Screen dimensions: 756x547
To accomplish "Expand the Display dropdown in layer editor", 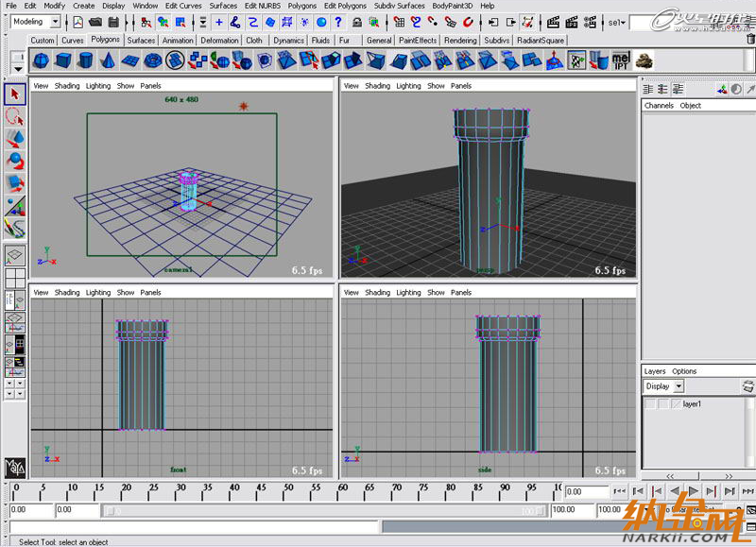I will click(x=679, y=386).
